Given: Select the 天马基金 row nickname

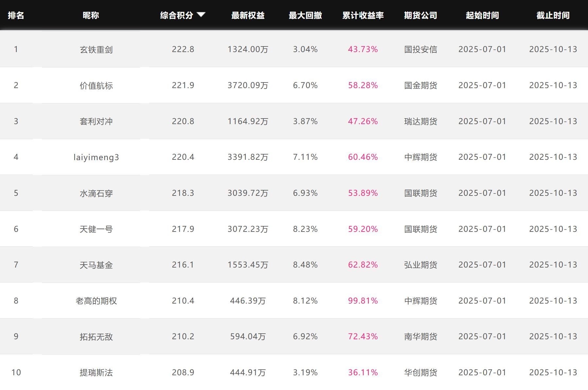Looking at the screenshot, I should coord(96,265).
